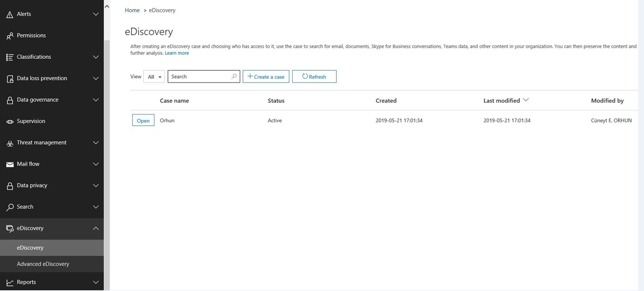Expand the Classifications chevron

96,57
